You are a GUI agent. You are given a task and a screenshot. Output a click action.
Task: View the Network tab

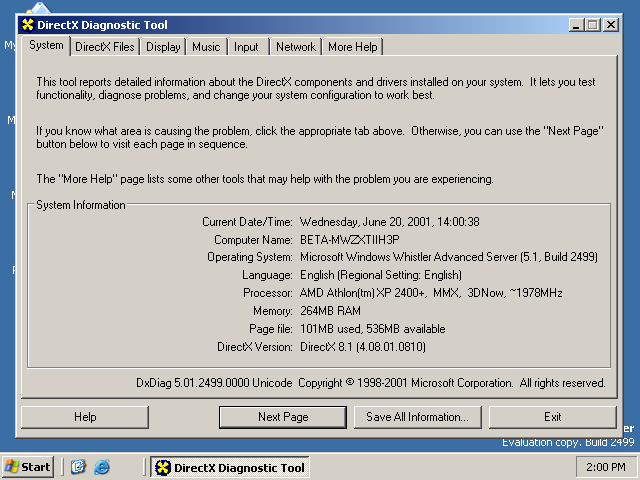(x=295, y=47)
